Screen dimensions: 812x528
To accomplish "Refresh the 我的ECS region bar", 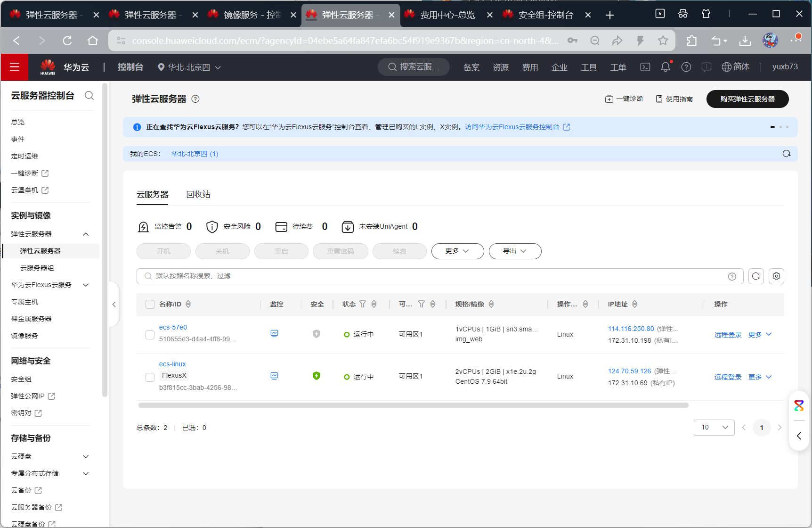I will click(x=787, y=154).
